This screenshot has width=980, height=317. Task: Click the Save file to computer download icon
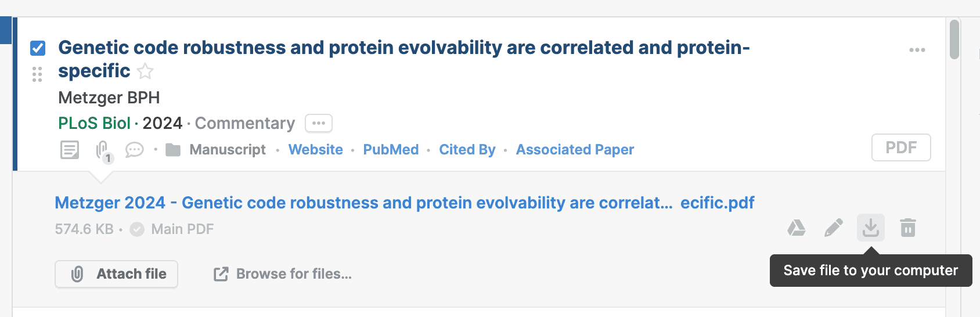(x=870, y=228)
